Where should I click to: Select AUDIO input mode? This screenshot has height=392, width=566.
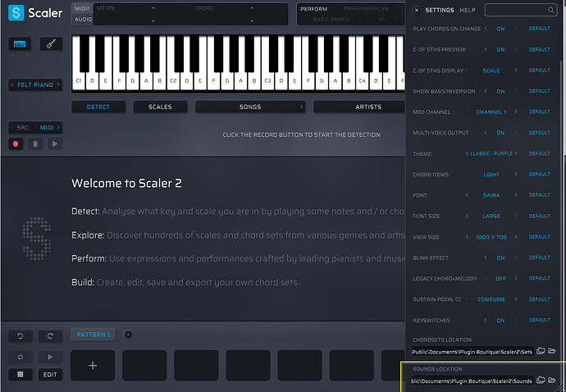[x=83, y=19]
